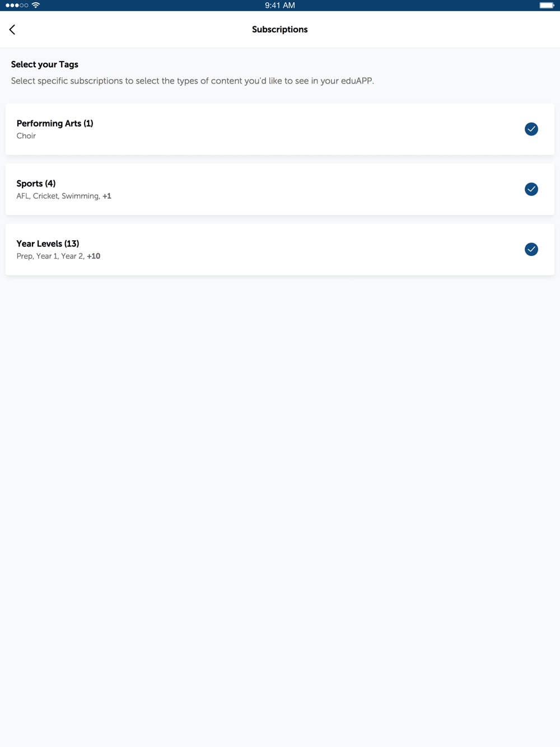Viewport: 560px width, 747px height.
Task: Click the 9:41 AM status bar clock
Action: pos(279,6)
